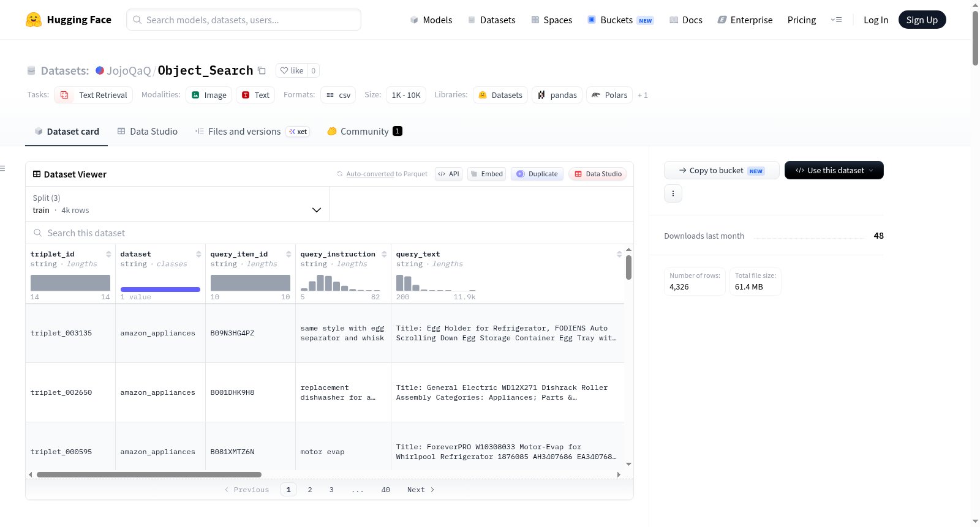Jump to page 40 of the dataset
The height and width of the screenshot is (527, 980).
(386, 490)
